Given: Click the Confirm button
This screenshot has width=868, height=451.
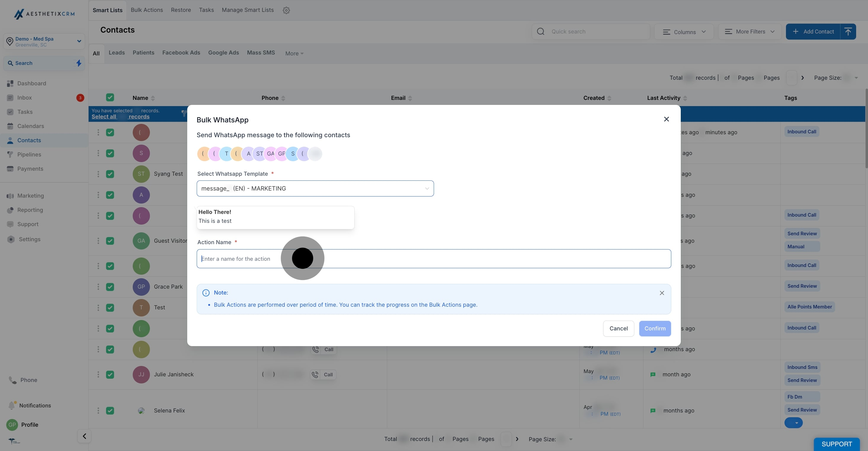Looking at the screenshot, I should (654, 328).
